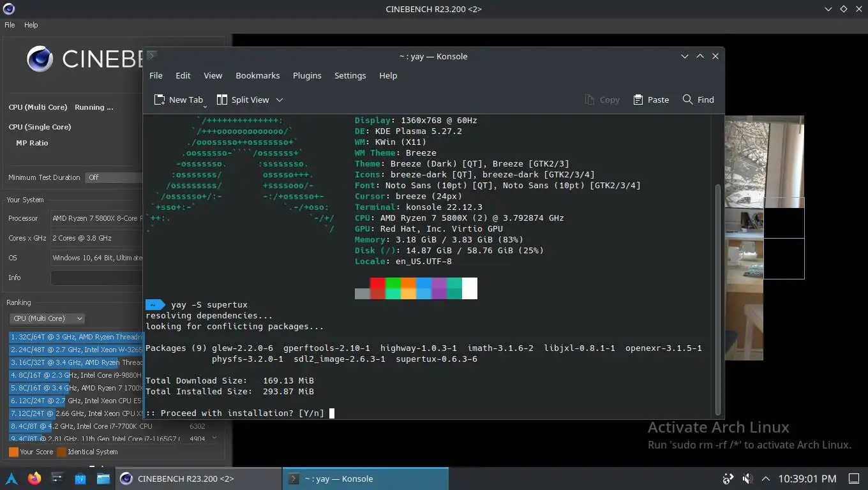Click CPU (Single Core) label
Viewport: 868px width, 490px height.
coord(40,127)
